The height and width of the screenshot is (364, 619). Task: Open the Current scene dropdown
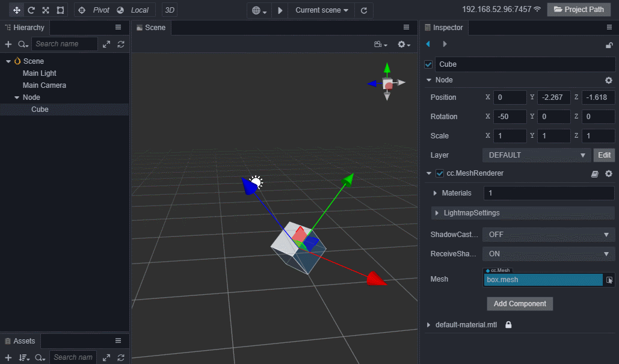(x=322, y=10)
